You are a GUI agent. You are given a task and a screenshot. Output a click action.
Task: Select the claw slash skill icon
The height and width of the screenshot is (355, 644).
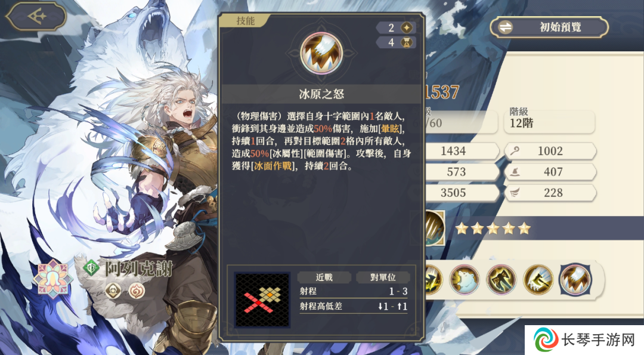point(575,279)
